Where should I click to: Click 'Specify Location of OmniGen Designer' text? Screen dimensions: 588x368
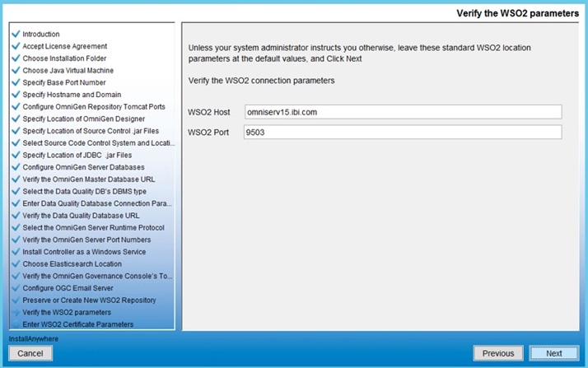[84, 119]
